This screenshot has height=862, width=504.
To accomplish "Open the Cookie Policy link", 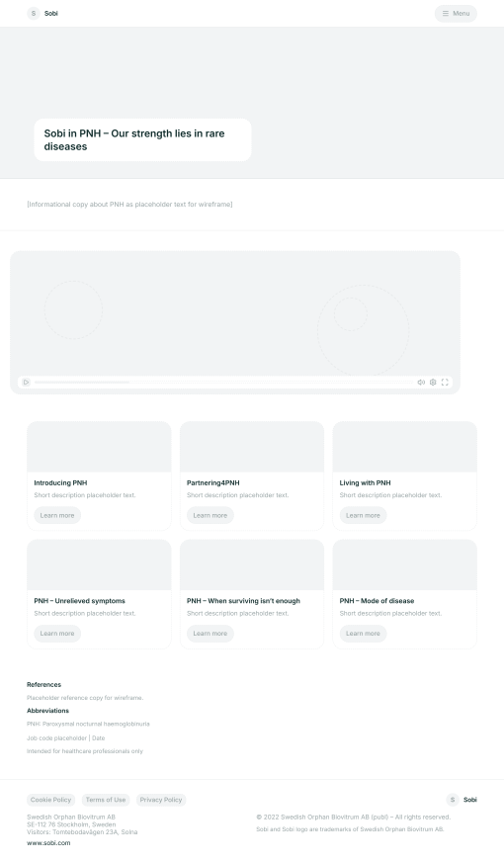I will [x=50, y=800].
